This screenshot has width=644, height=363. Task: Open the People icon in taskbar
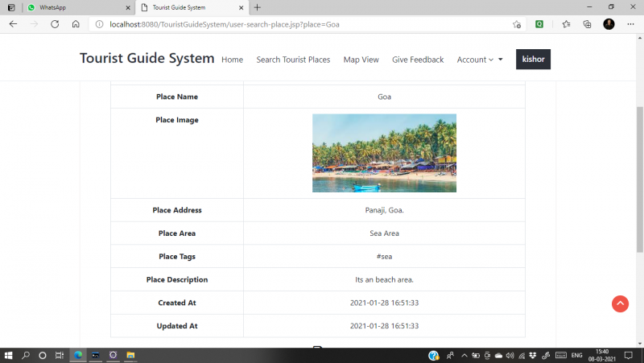[451, 355]
